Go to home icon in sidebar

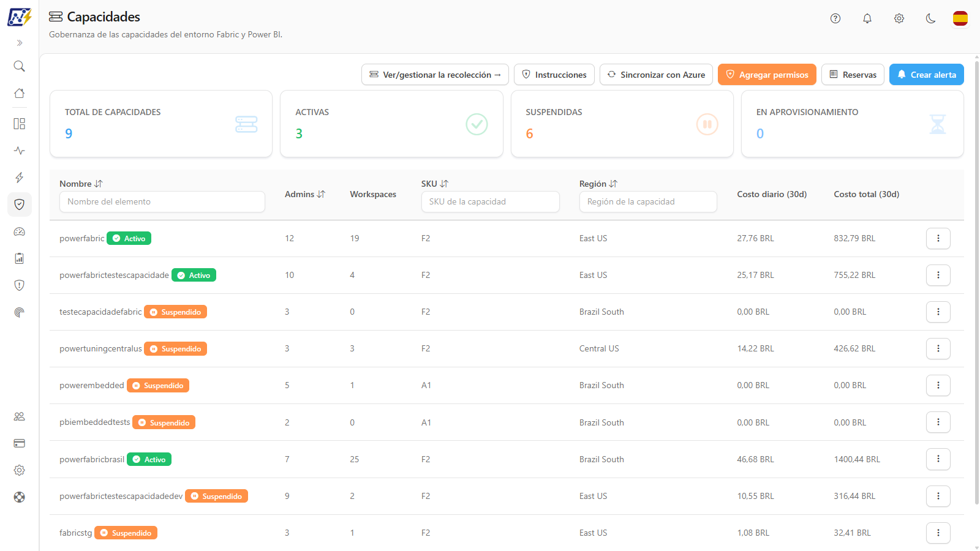coord(20,93)
